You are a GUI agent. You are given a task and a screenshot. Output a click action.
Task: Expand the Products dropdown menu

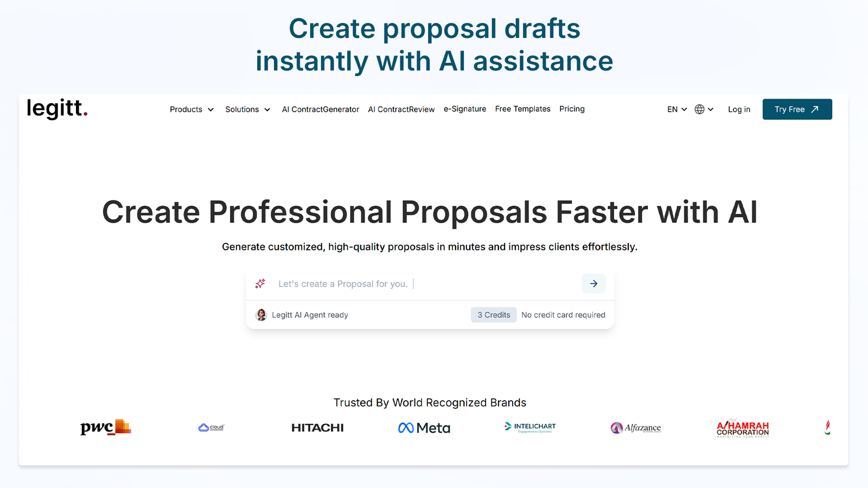point(192,110)
